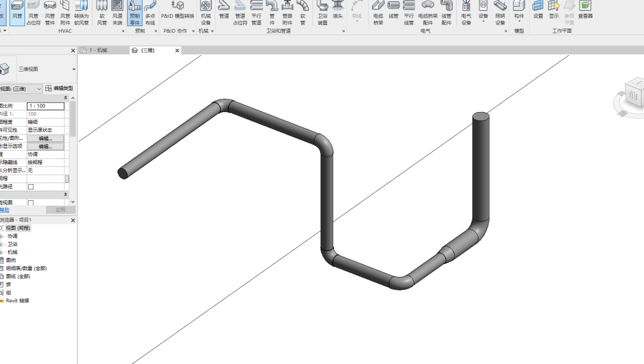The image size is (644, 364).
Task: Select the 预制零件 fabrication part tool
Action: 135,13
